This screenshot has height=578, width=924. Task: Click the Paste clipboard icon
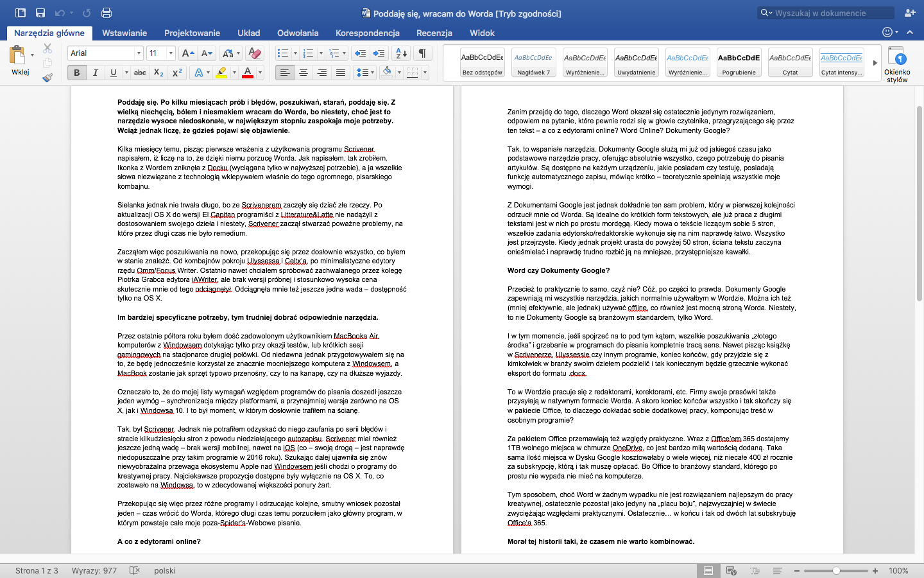17,55
